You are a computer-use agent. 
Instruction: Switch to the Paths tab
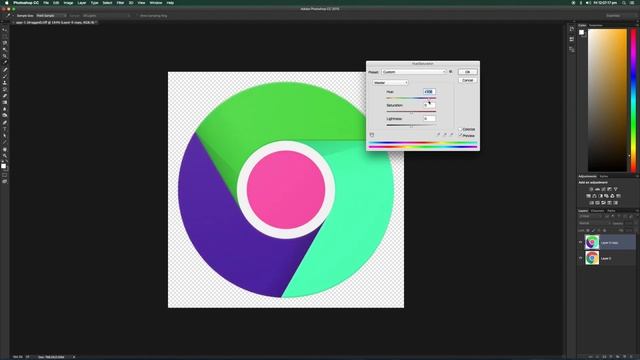click(x=611, y=211)
